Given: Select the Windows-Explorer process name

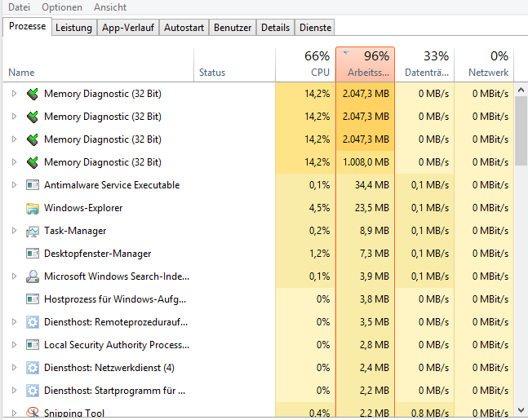Looking at the screenshot, I should [x=83, y=208].
